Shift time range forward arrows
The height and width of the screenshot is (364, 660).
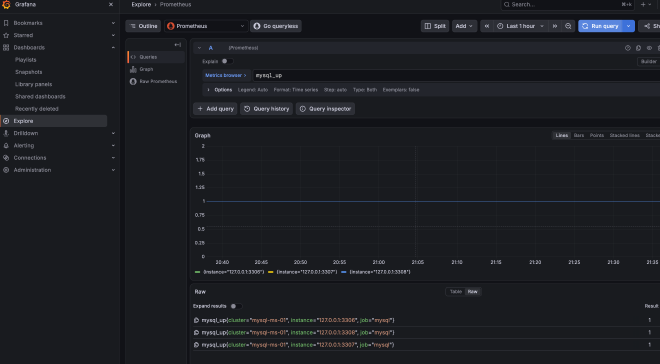coord(555,26)
